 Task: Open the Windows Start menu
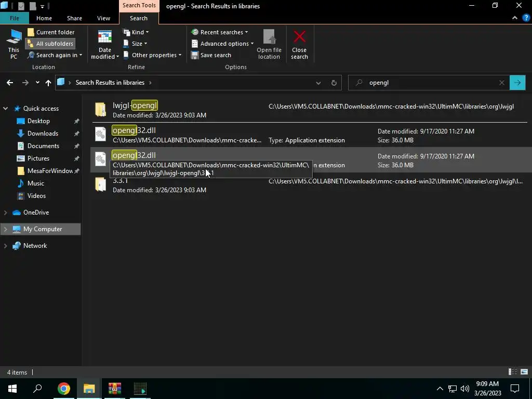(12, 389)
